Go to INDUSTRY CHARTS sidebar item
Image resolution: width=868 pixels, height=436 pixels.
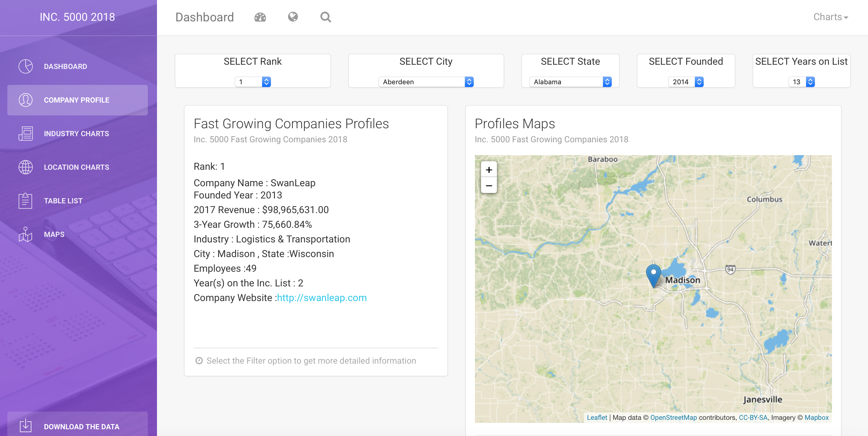click(x=78, y=133)
